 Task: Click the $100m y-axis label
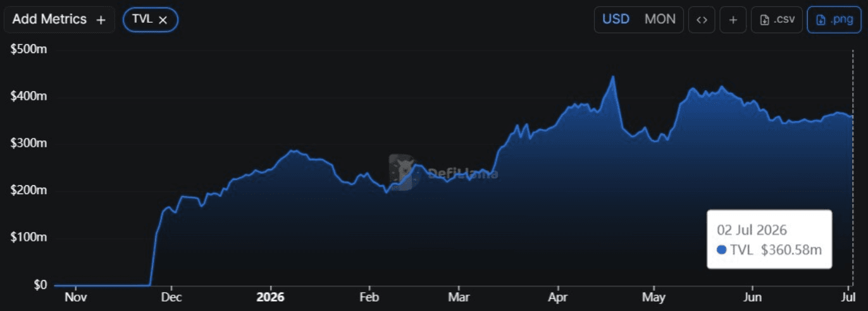tap(30, 238)
